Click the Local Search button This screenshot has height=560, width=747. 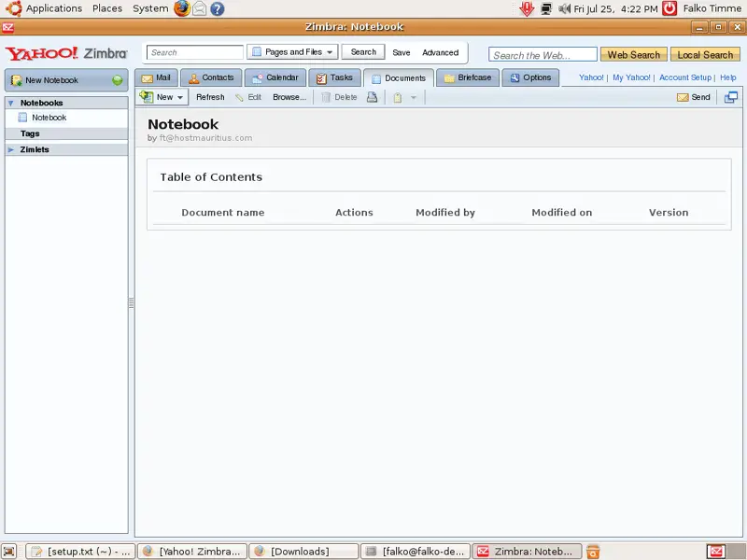click(705, 55)
